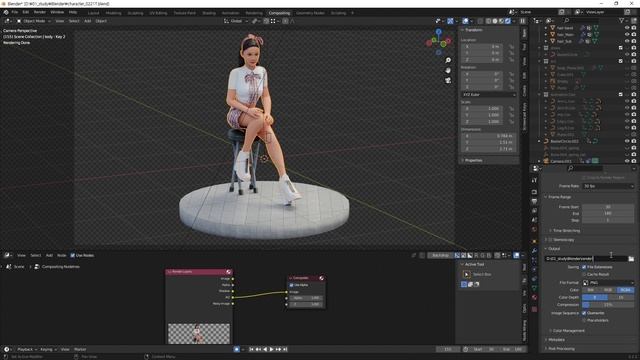
Task: Toggle Use Alpha checkbox on Composite node
Action: pyautogui.click(x=291, y=285)
